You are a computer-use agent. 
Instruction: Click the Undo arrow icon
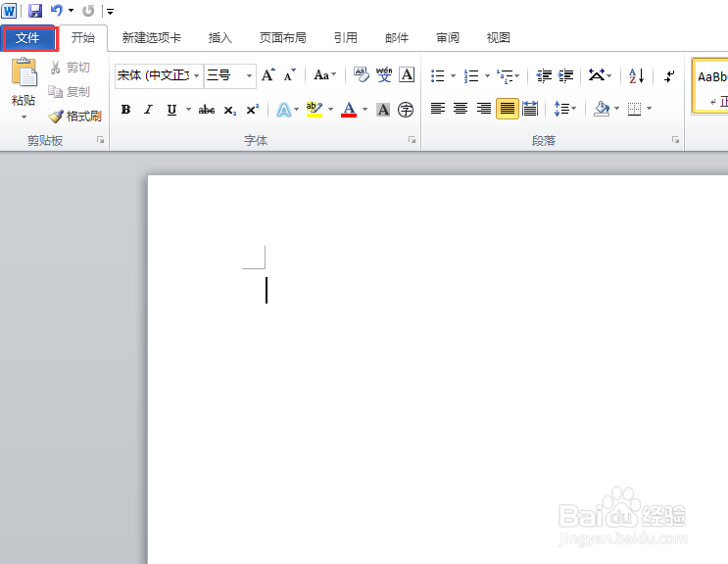pos(57,10)
